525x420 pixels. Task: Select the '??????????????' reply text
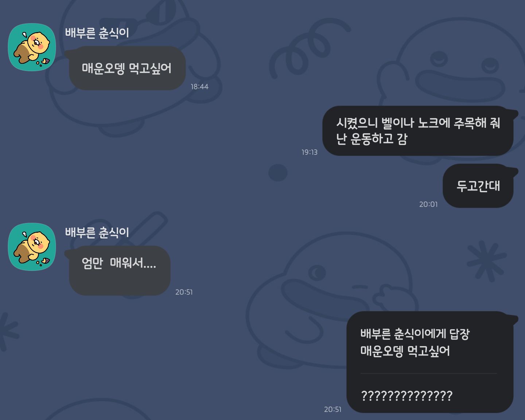(x=407, y=396)
